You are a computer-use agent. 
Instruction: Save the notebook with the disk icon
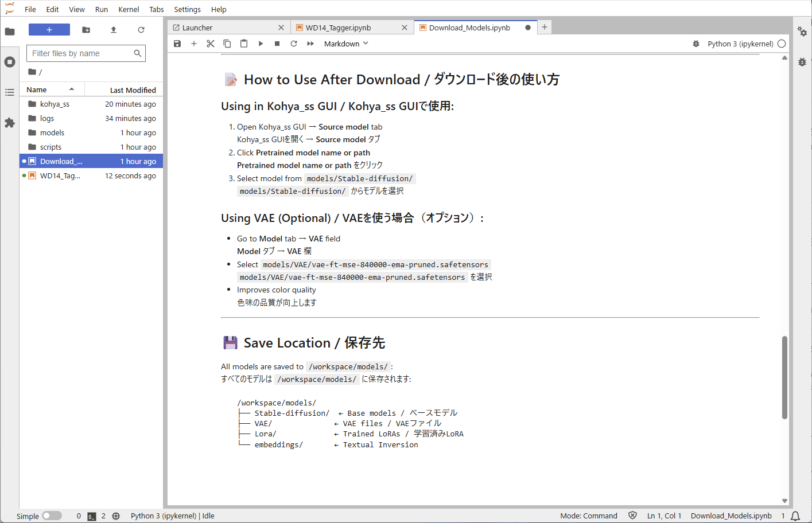[x=177, y=44]
